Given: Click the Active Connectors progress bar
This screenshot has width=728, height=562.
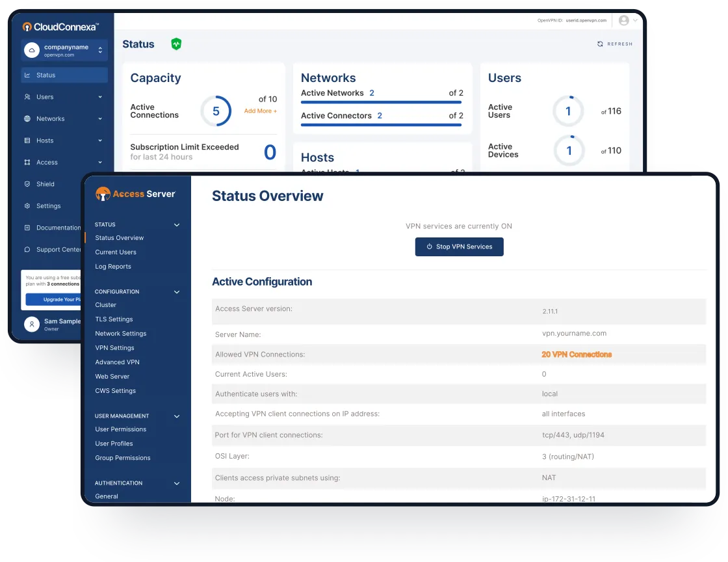Looking at the screenshot, I should click(x=381, y=125).
